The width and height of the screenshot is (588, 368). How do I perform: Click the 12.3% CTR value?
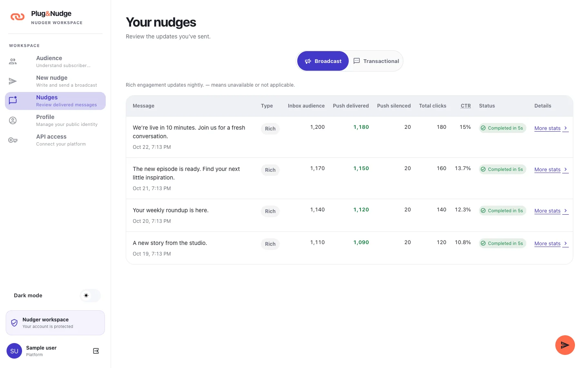463,209
